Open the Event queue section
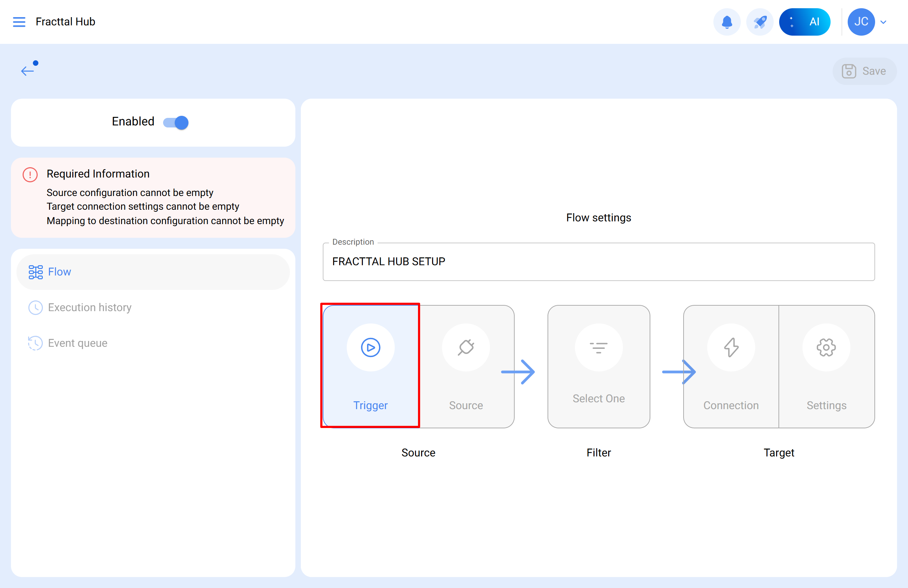Image resolution: width=908 pixels, height=588 pixels. coord(77,343)
